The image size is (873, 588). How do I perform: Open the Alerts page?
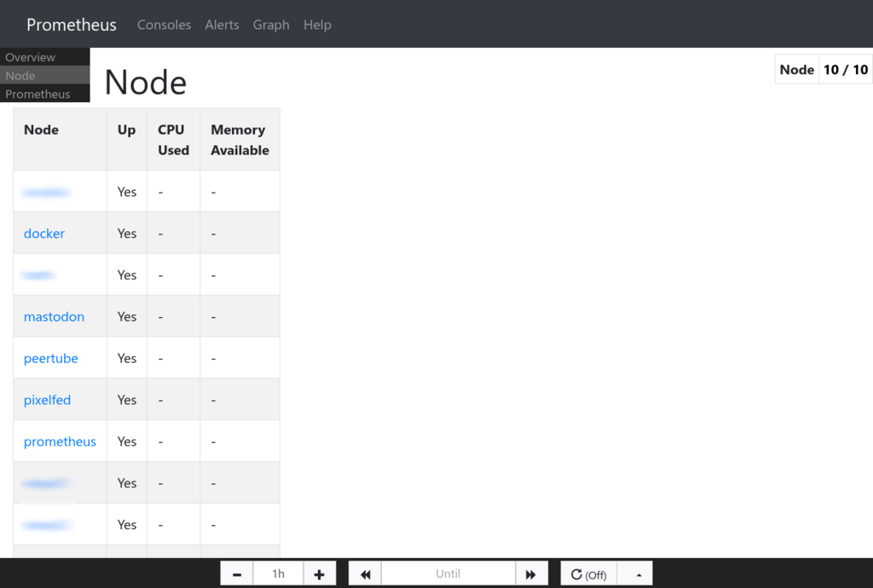tap(223, 25)
